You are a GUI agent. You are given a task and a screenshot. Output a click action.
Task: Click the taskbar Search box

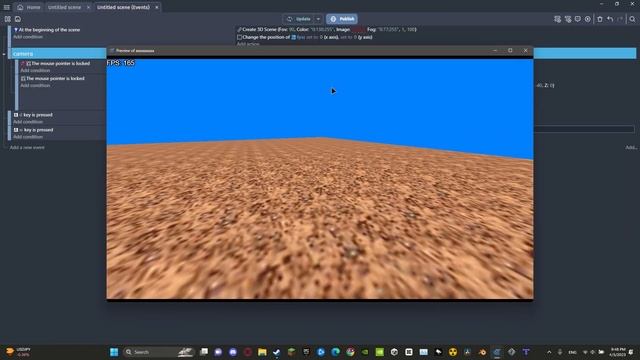click(159, 352)
